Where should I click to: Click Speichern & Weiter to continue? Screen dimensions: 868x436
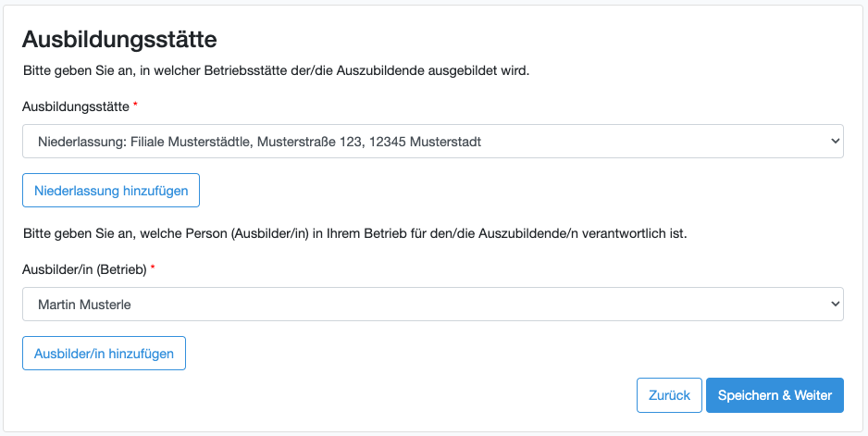pos(775,395)
